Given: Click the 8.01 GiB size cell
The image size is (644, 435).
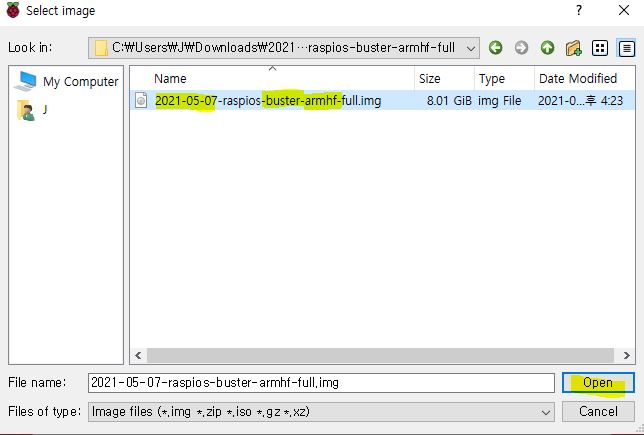Looking at the screenshot, I should 449,101.
